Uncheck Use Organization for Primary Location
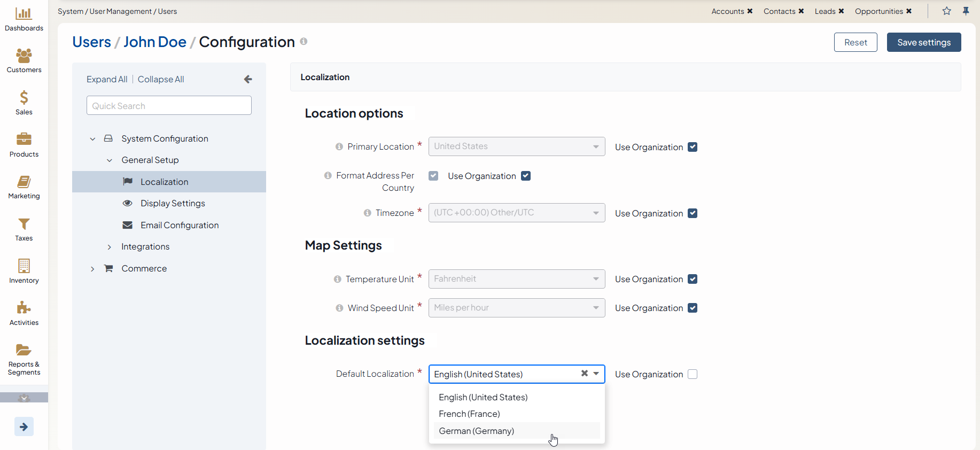The height and width of the screenshot is (450, 980). pyautogui.click(x=693, y=147)
